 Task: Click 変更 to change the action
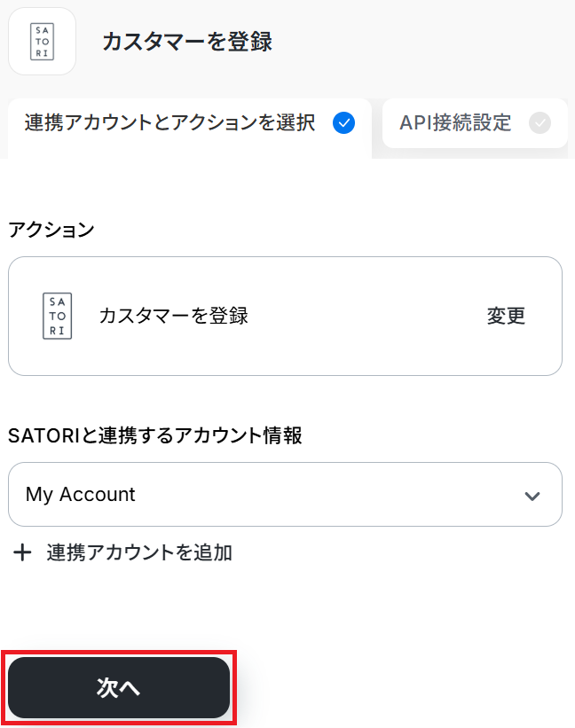[x=506, y=316]
